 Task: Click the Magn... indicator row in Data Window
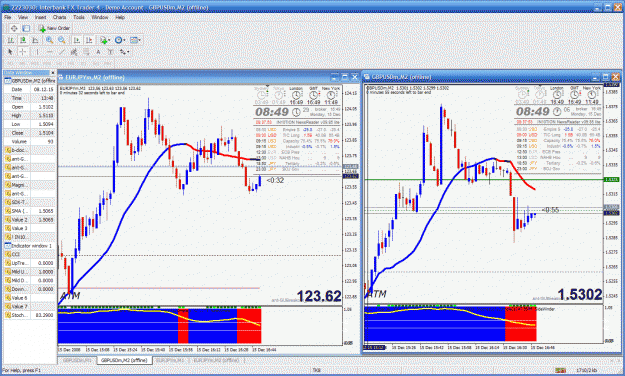pos(29,185)
